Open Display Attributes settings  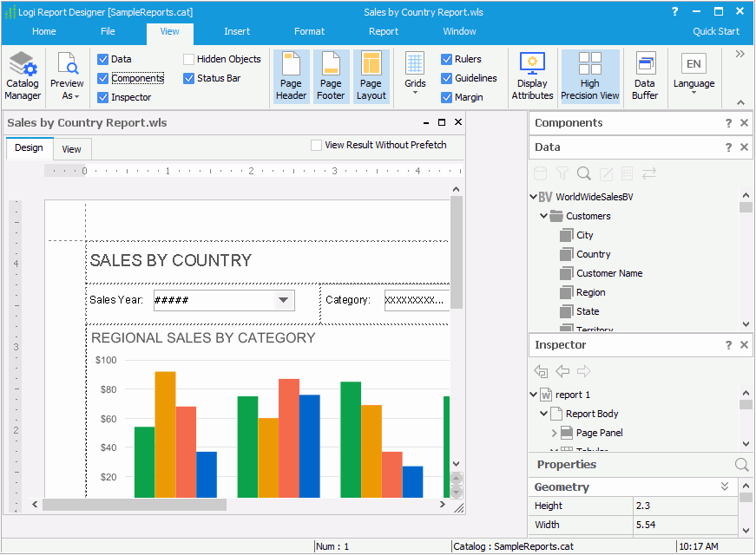(x=532, y=76)
